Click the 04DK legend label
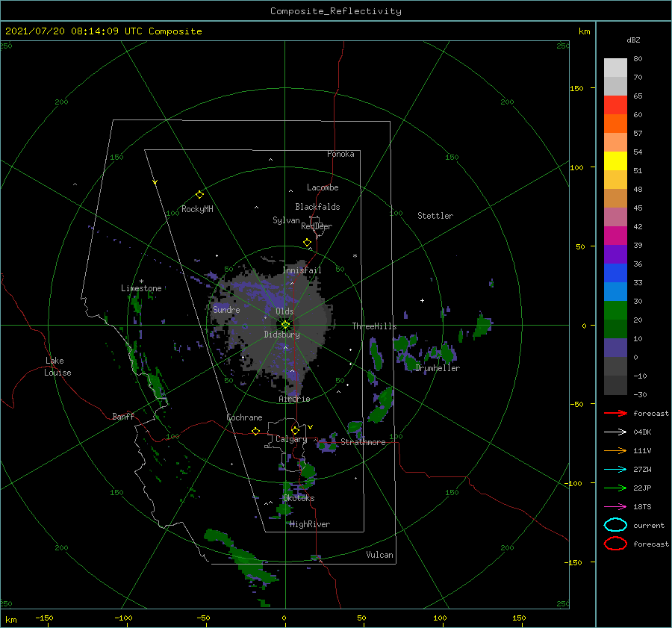The image size is (672, 628). coord(642,432)
